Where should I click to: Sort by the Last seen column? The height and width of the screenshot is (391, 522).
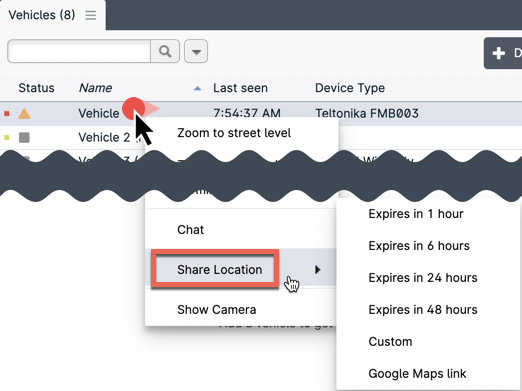pyautogui.click(x=240, y=88)
